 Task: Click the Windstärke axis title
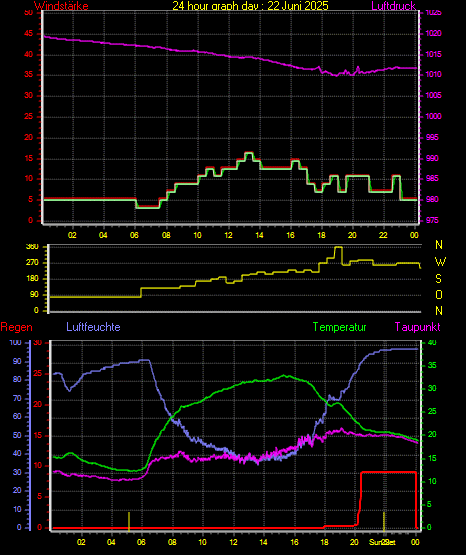pos(61,6)
